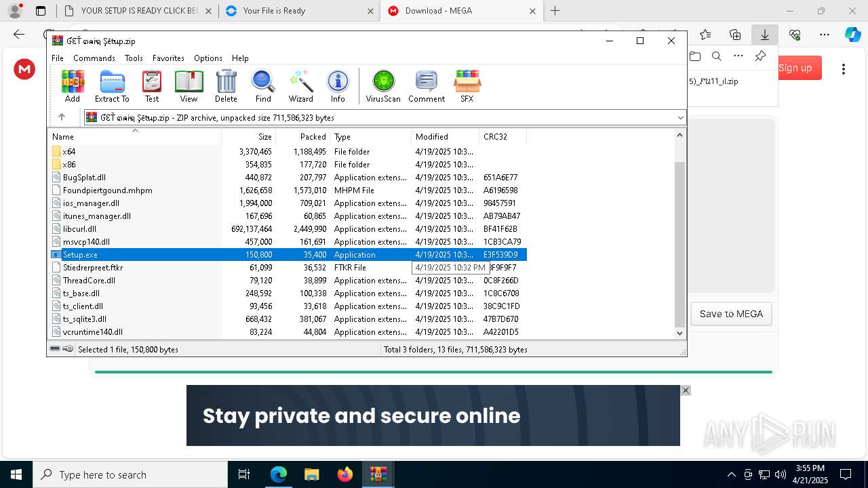Click browser Back arrow
The height and width of the screenshot is (488, 868).
tap(19, 35)
